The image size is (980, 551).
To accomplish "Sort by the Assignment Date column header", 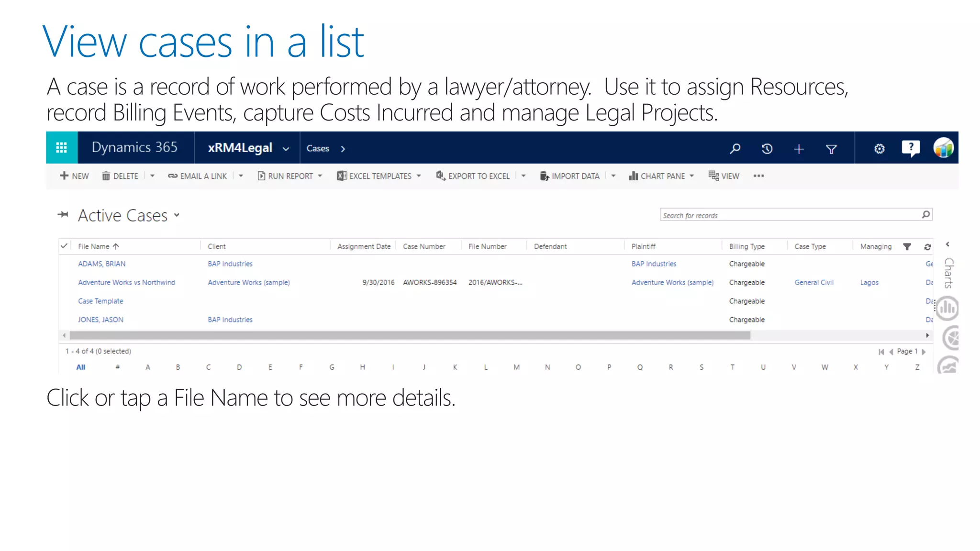I will (x=364, y=246).
